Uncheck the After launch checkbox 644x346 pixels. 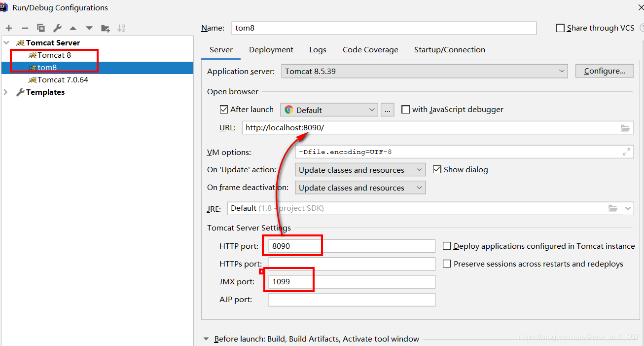point(224,109)
